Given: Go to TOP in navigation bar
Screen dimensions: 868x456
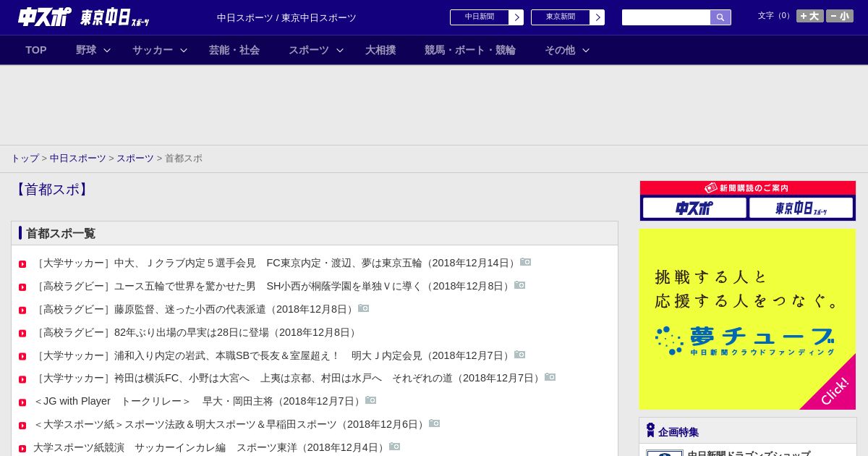Looking at the screenshot, I should 36,50.
